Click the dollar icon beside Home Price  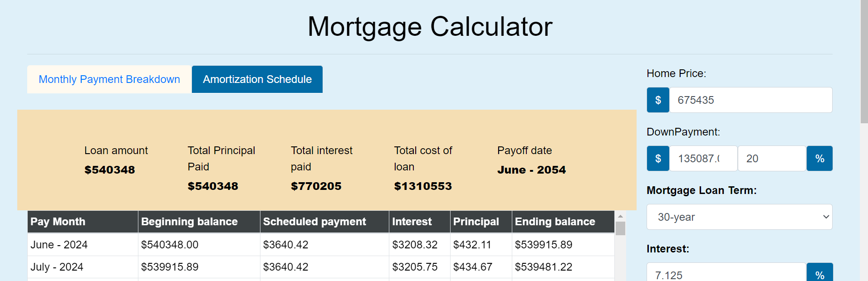(x=658, y=100)
